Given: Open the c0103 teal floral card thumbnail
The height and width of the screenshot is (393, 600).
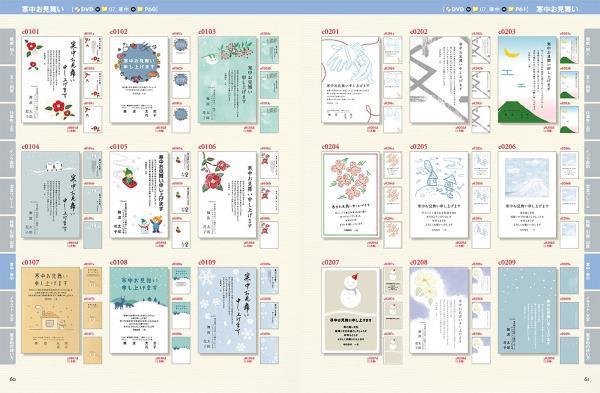Looking at the screenshot, I should coord(227,80).
